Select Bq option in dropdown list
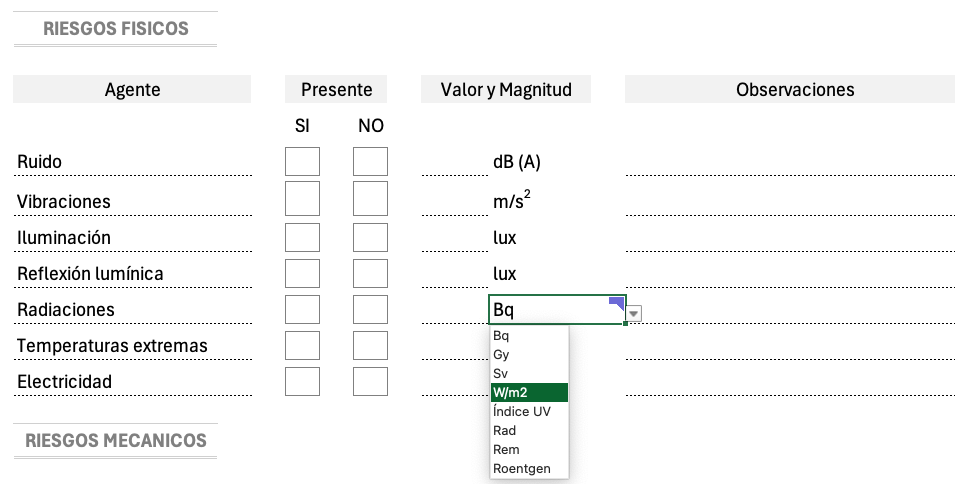This screenshot has width=955, height=484. (529, 335)
